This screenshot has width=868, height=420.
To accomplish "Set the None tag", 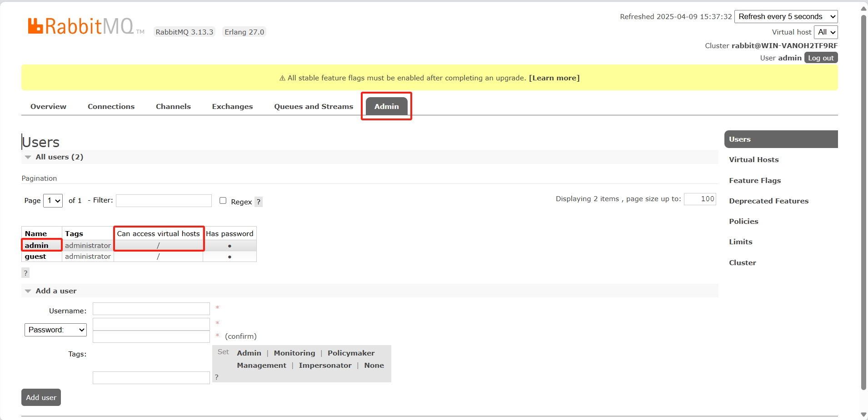I will [x=374, y=366].
